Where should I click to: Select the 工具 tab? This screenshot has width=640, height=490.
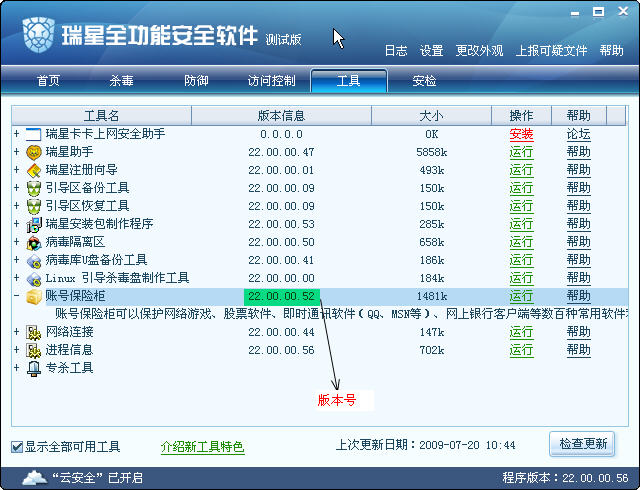pos(349,80)
